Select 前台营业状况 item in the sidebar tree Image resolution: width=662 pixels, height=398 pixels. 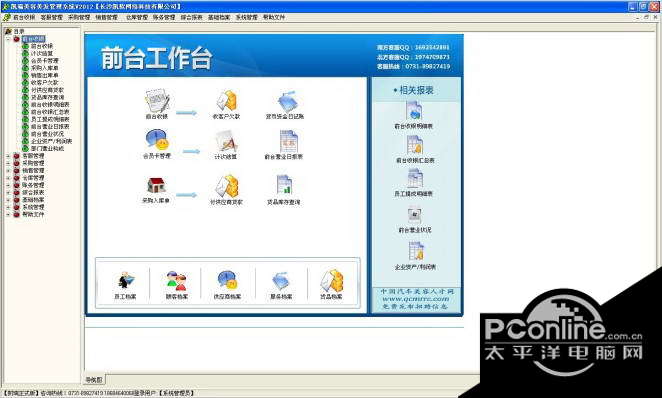pos(47,134)
